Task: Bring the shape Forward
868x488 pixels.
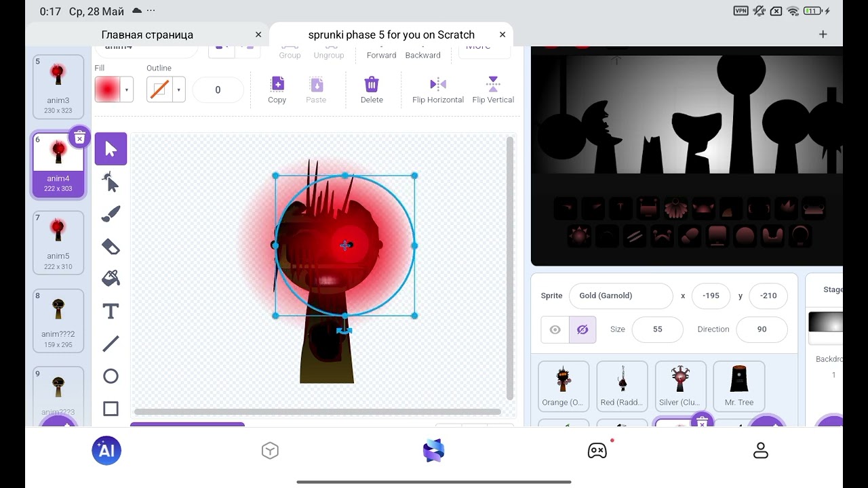Action: pos(382,54)
